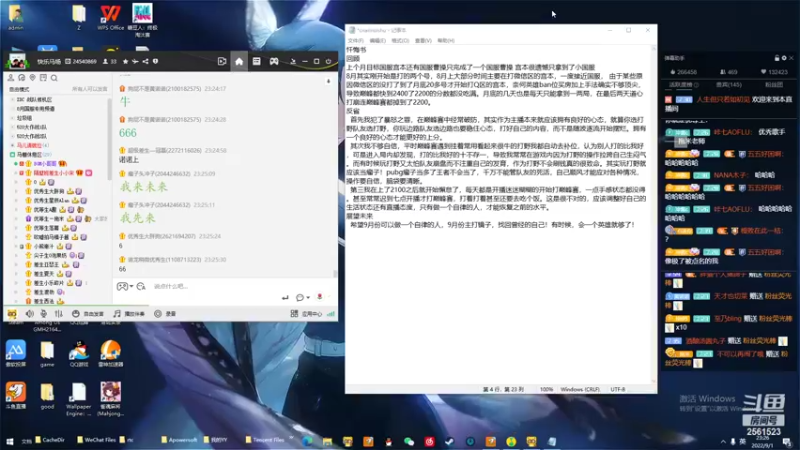Click the free speech mode button in YY bottom bar
800x450 pixels.
[88, 314]
